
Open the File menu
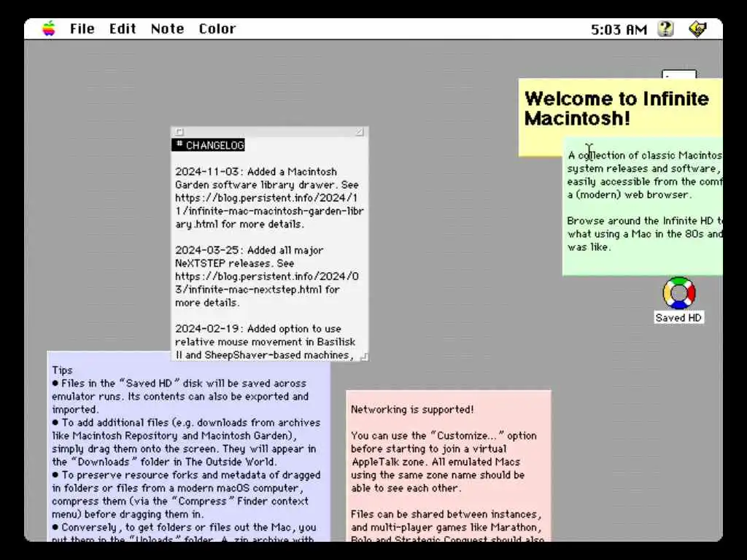(82, 29)
